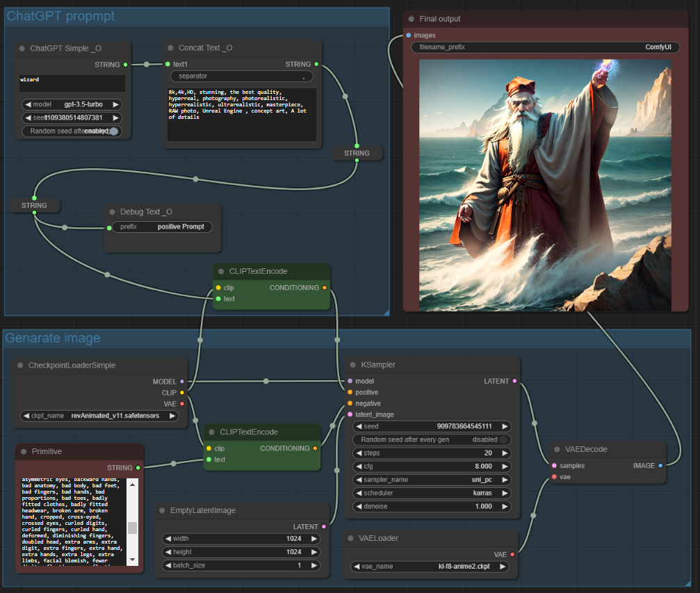Choose next ckpt_name after revAnimated_v11.safetensors

click(x=172, y=415)
